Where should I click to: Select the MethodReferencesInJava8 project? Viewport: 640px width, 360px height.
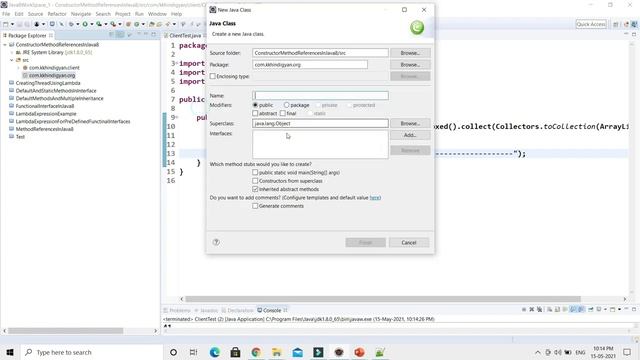44,129
